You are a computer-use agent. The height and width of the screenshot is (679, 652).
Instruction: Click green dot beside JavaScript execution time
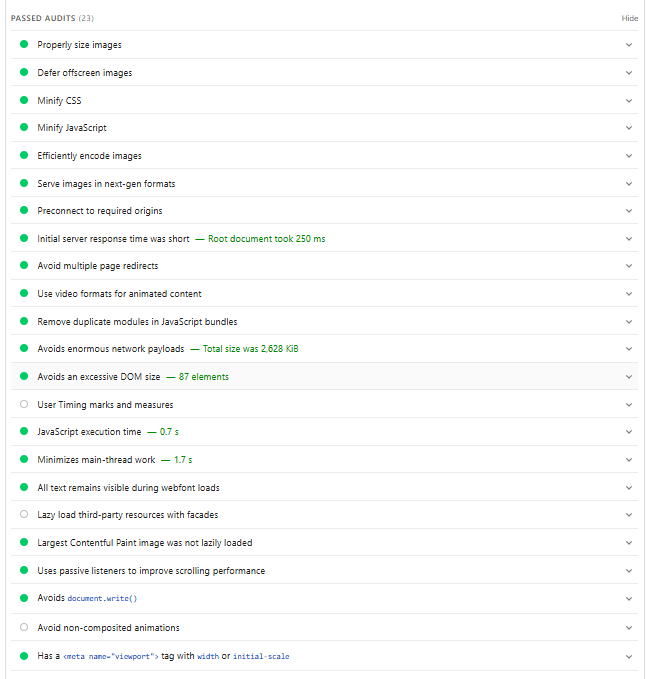pos(24,432)
